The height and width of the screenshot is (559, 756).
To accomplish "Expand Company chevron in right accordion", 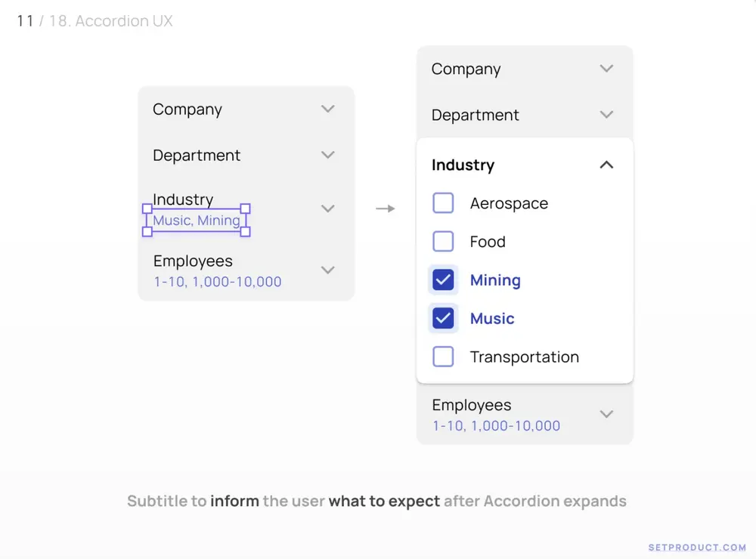I will pos(606,69).
